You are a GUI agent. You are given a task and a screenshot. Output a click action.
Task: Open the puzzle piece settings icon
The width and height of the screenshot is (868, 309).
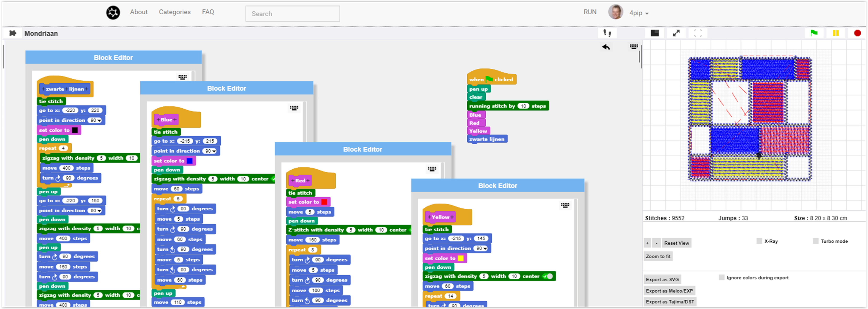click(x=13, y=33)
